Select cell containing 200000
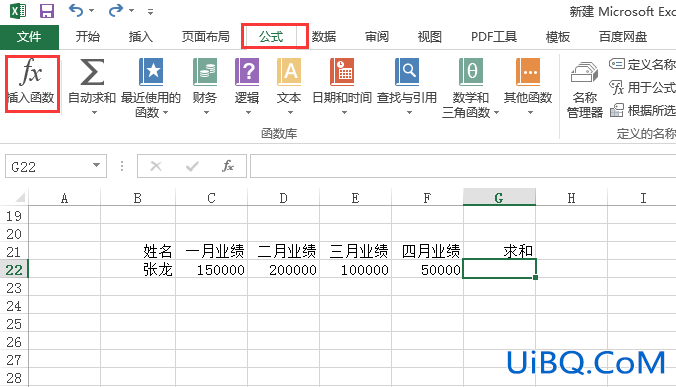 click(x=284, y=269)
